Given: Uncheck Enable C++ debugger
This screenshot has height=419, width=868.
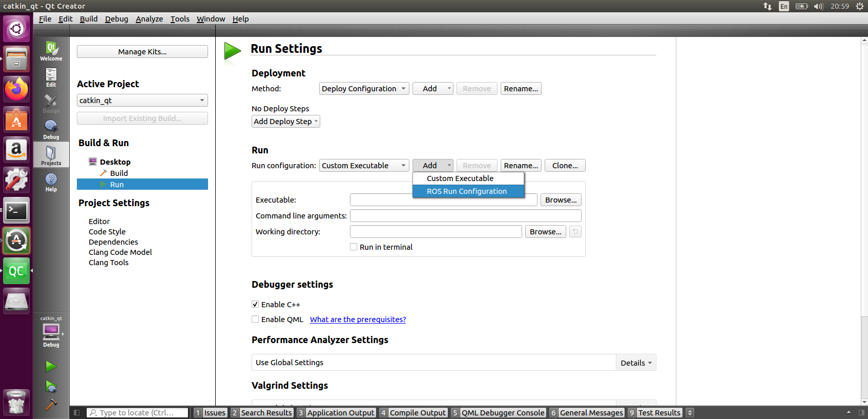Looking at the screenshot, I should pos(255,304).
